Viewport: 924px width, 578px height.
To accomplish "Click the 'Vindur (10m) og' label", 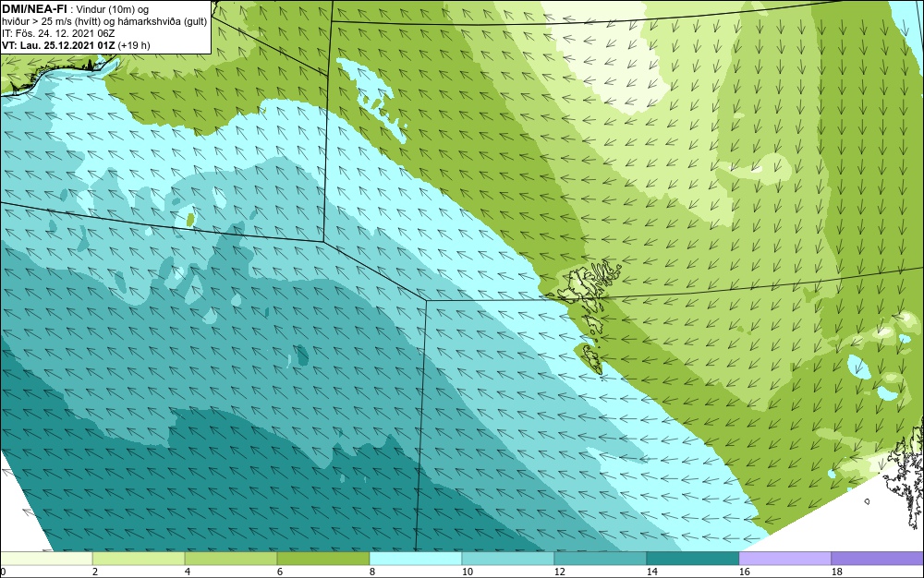I will pos(112,9).
